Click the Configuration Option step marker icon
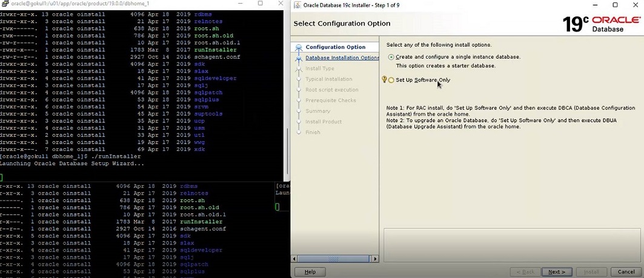This screenshot has width=644, height=278. point(298,47)
